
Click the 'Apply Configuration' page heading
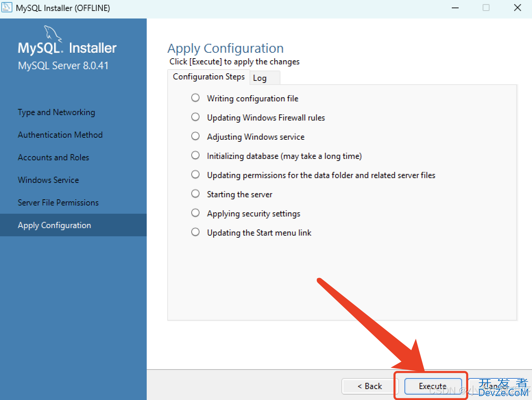pyautogui.click(x=226, y=49)
